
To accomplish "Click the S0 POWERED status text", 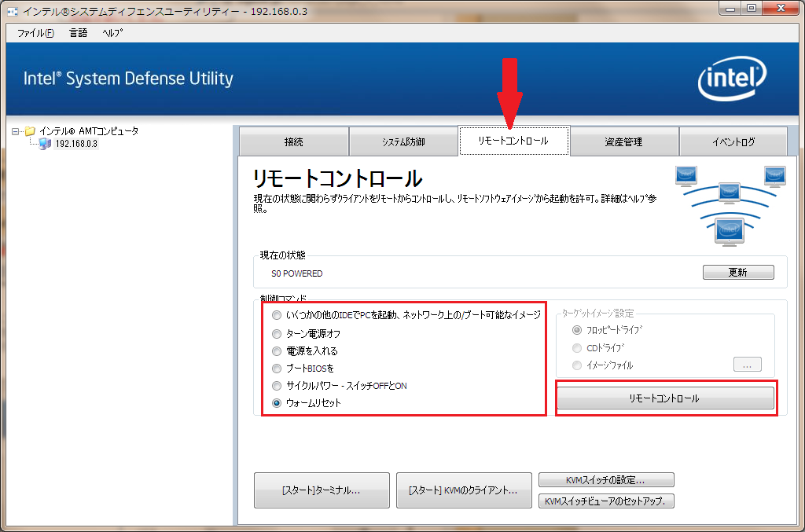I will (x=296, y=273).
